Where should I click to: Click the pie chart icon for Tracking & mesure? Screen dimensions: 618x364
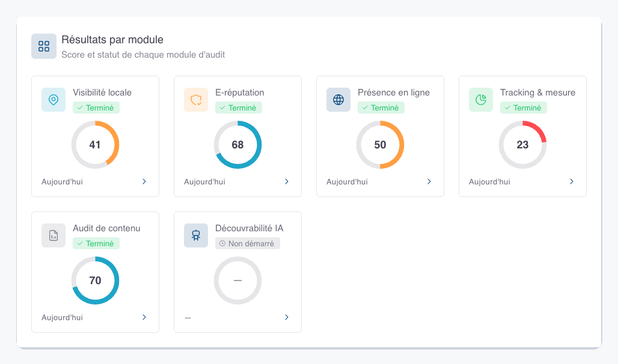[x=481, y=100]
